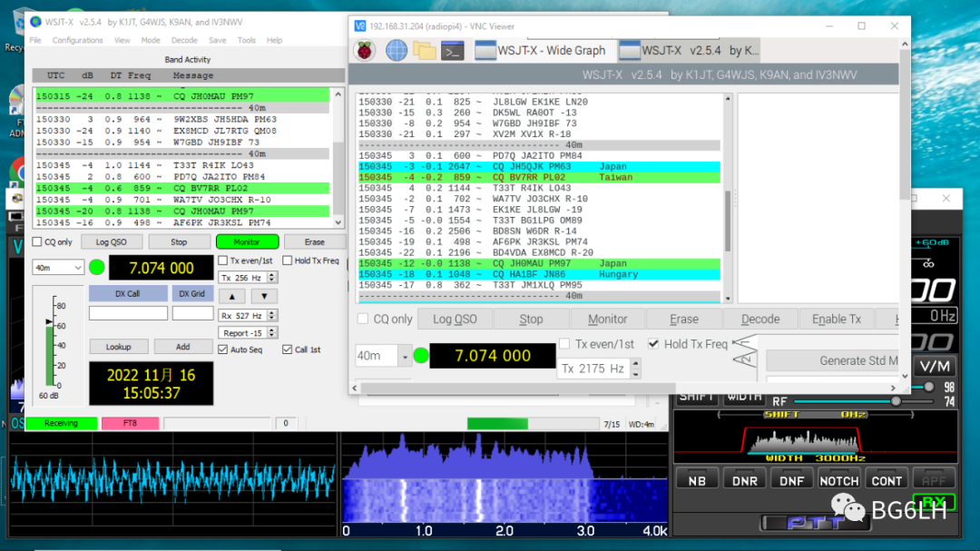Image resolution: width=980 pixels, height=551 pixels.
Task: Open the terminal icon in VNC taskbar
Action: 453,51
